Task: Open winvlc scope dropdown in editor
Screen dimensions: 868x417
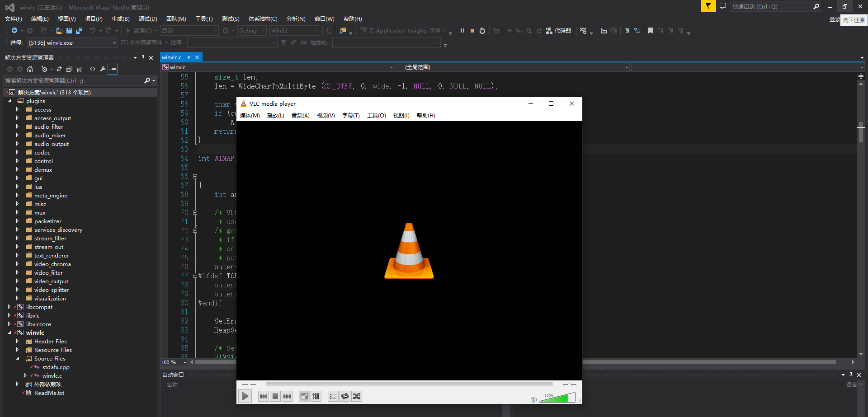Action: point(278,67)
